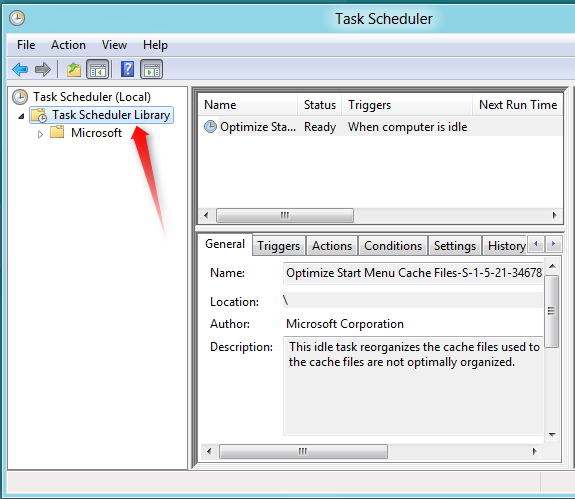Open the Action menu

68,45
